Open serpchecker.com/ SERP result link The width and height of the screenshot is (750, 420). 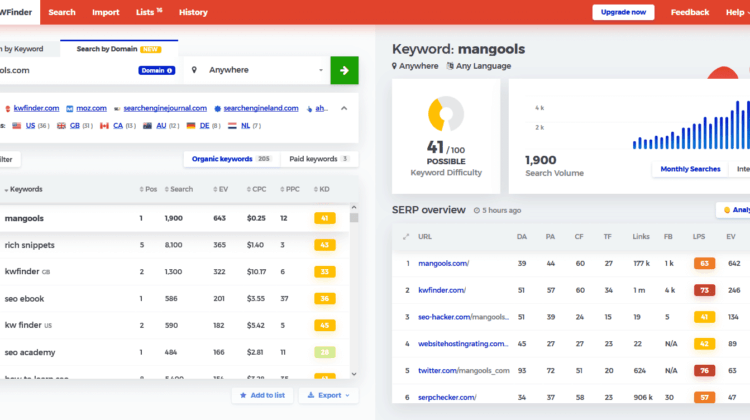point(447,398)
